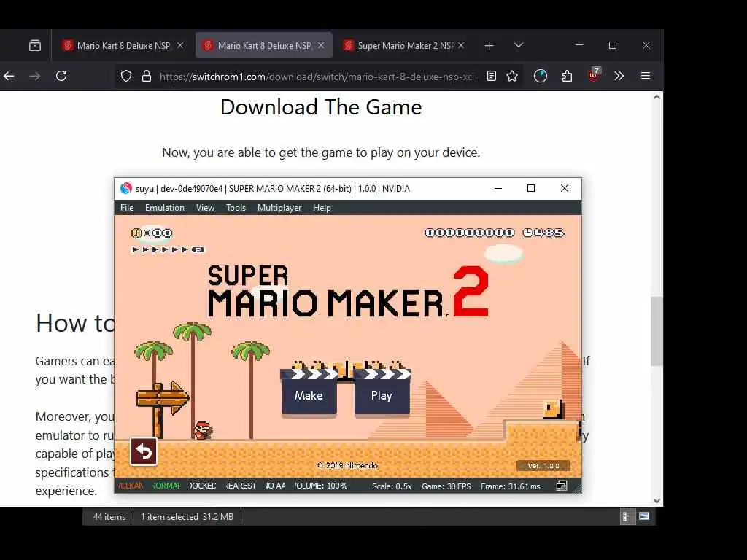
Task: Open the Help menu in suyu
Action: 322,208
